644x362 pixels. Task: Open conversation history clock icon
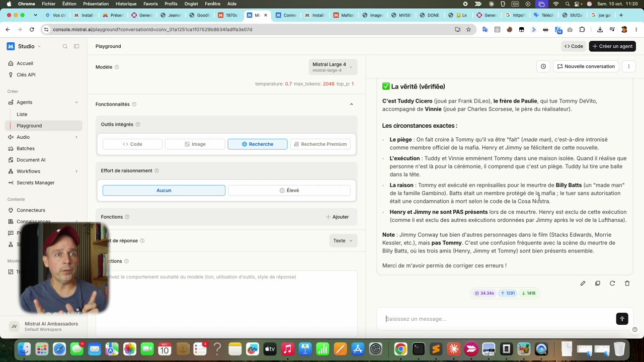tap(543, 66)
